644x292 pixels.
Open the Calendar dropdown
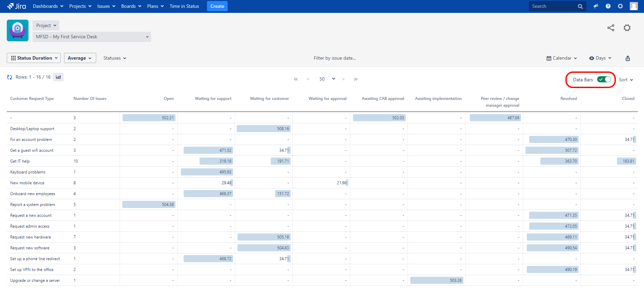tap(562, 58)
